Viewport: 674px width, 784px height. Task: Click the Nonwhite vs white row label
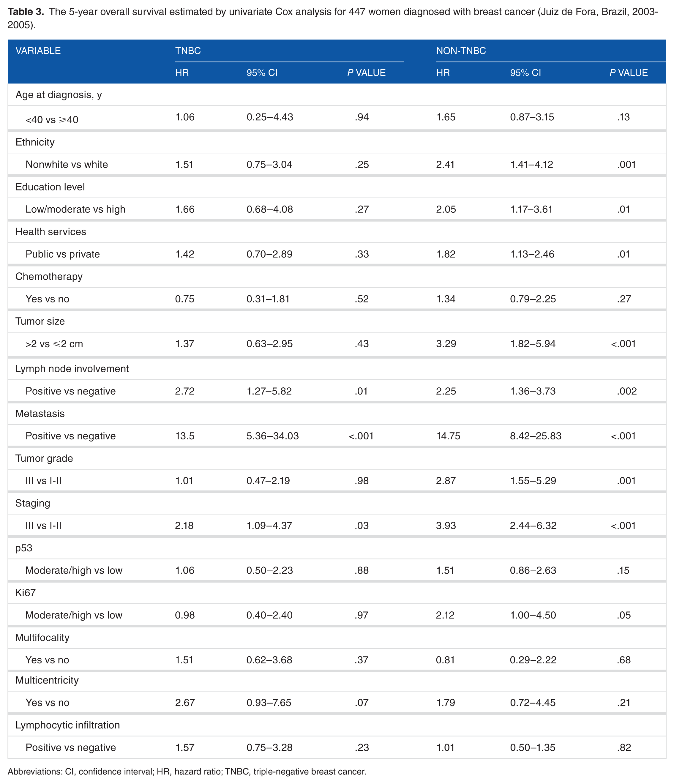pyautogui.click(x=67, y=165)
